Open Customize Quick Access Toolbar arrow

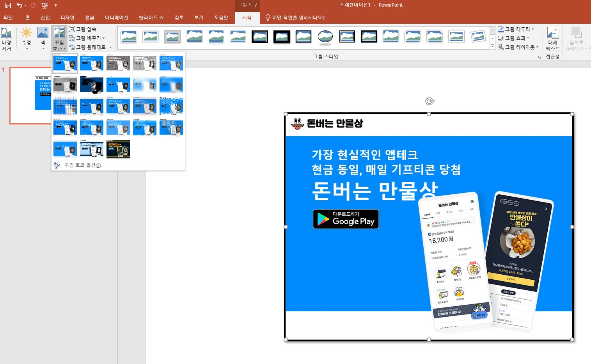55,5
